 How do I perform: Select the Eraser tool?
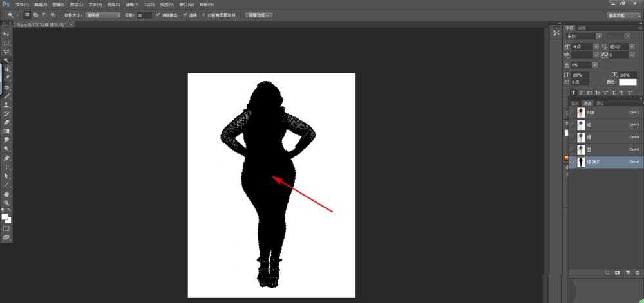6,122
